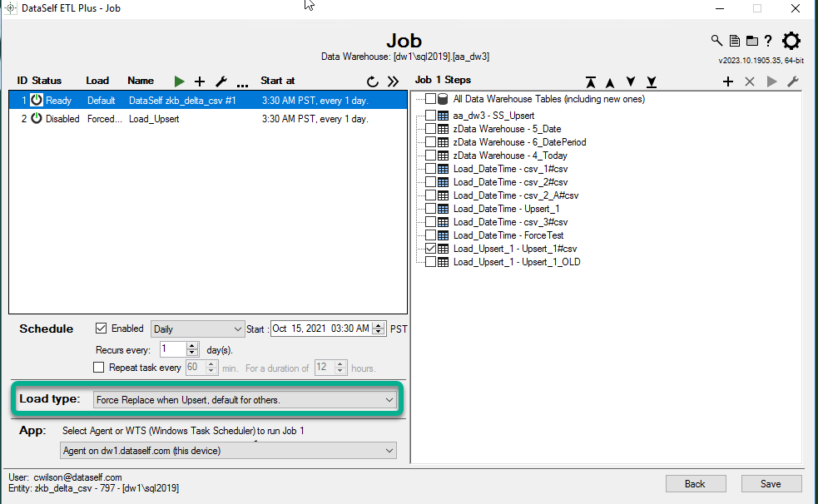818x504 pixels.
Task: Click the search magnifier icon
Action: coord(716,41)
